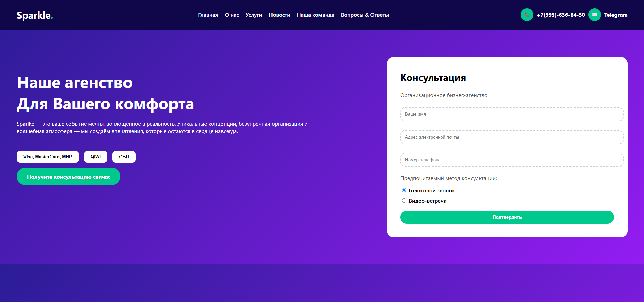This screenshot has height=302, width=644.
Task: Click Получите консультацию сейчас button
Action: [68, 177]
